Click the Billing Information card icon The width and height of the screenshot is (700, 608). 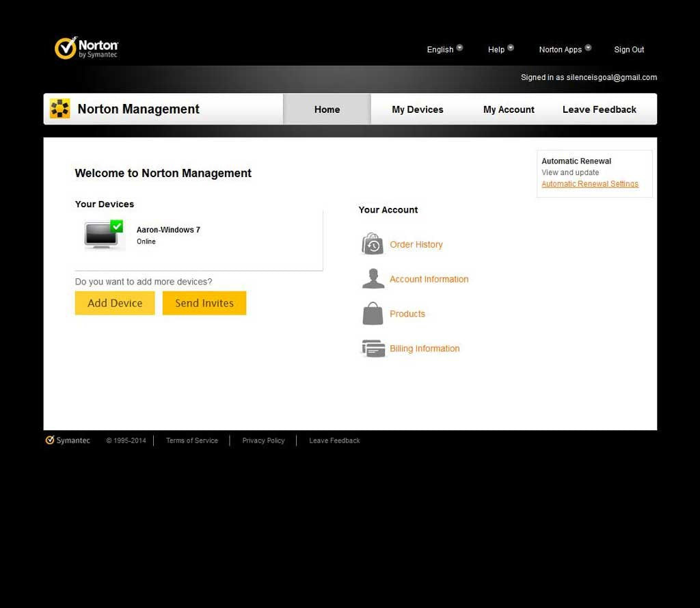(x=373, y=349)
